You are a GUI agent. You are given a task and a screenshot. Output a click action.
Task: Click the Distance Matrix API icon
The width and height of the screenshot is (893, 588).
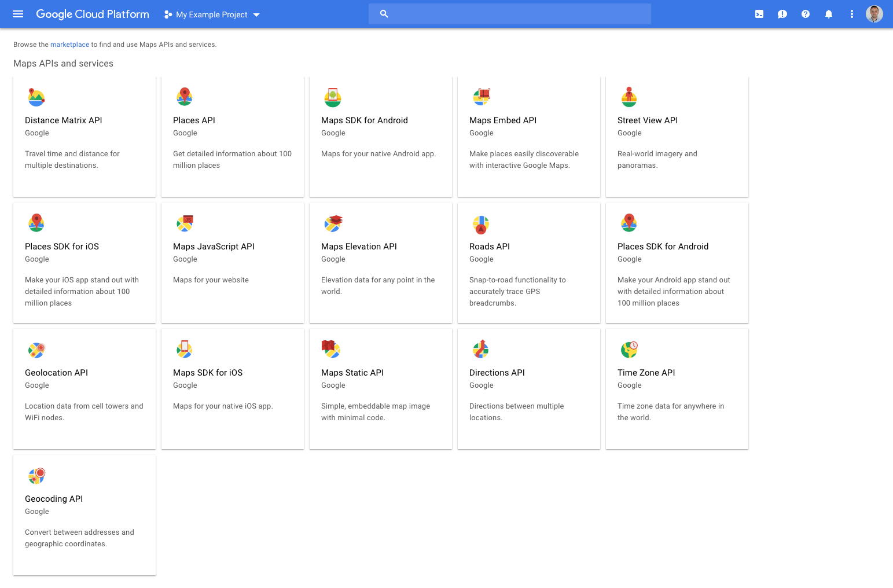[36, 97]
